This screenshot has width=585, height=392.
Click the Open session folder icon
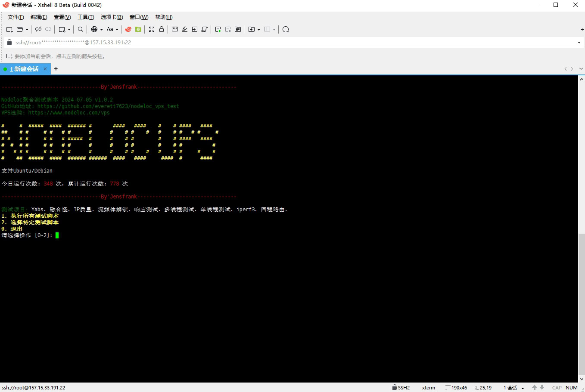click(x=20, y=29)
